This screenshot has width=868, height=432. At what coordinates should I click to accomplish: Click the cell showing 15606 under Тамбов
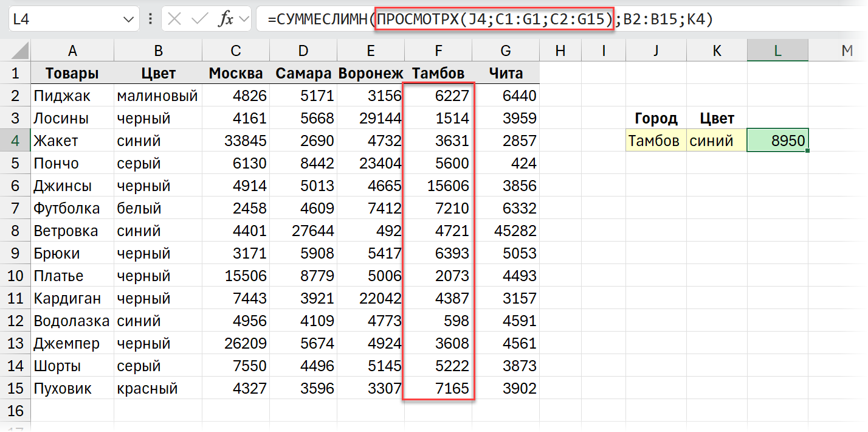[x=438, y=184]
